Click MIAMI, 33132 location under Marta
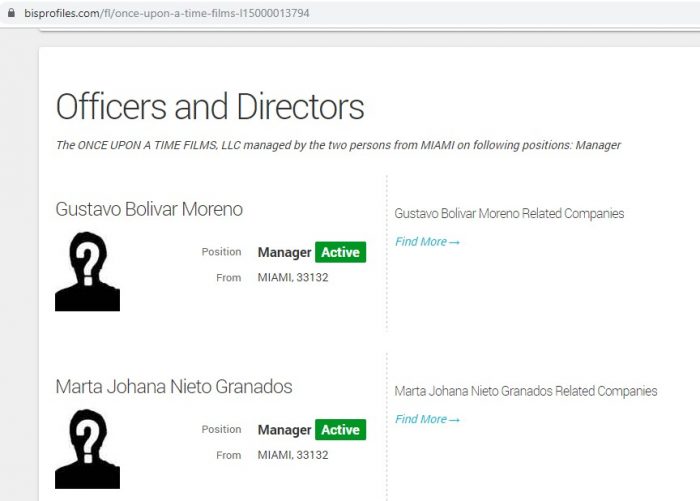 click(x=293, y=455)
